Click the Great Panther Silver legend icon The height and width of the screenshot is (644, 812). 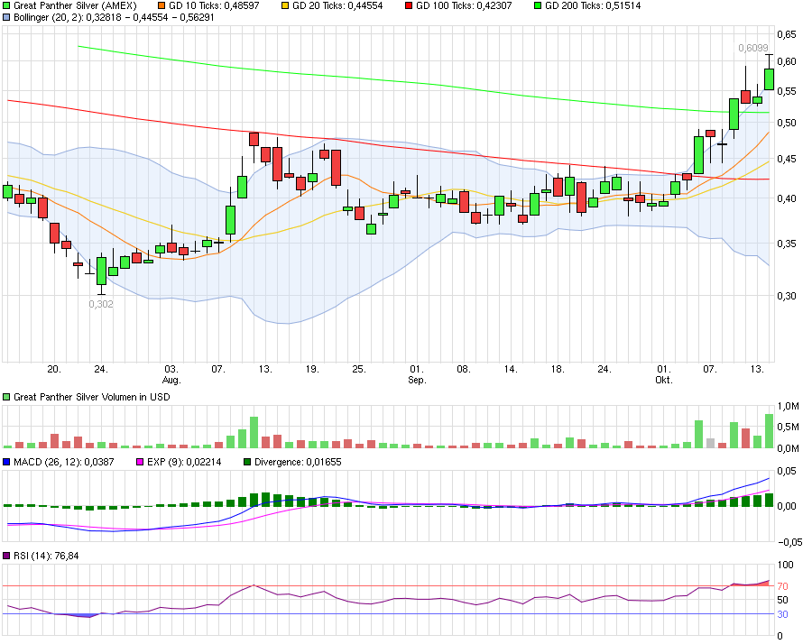click(x=7, y=6)
